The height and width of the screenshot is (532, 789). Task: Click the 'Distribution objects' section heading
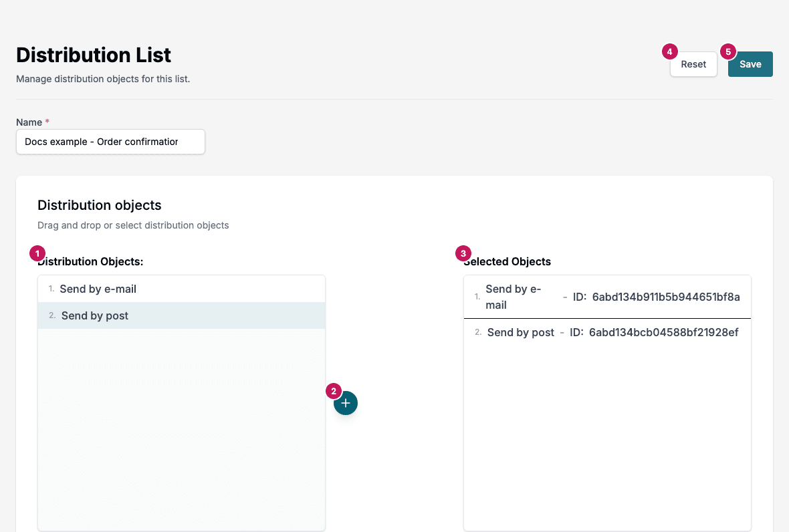tap(99, 205)
